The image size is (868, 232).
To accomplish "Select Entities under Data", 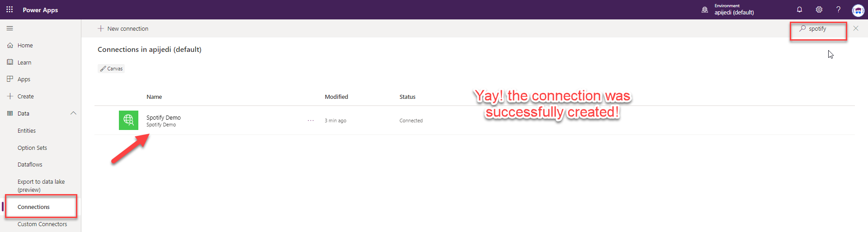I will click(27, 131).
